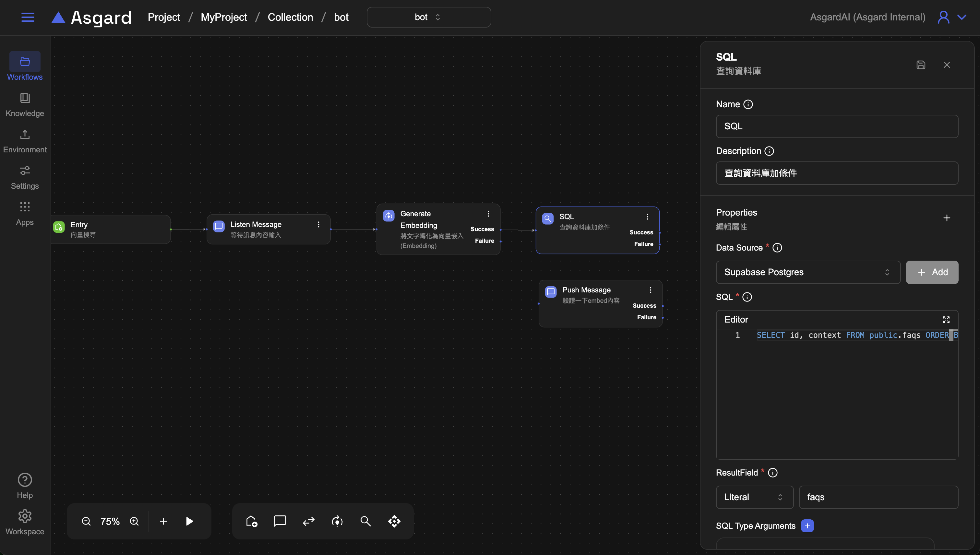Click the auto-layout arrange icon in toolbar

(394, 521)
